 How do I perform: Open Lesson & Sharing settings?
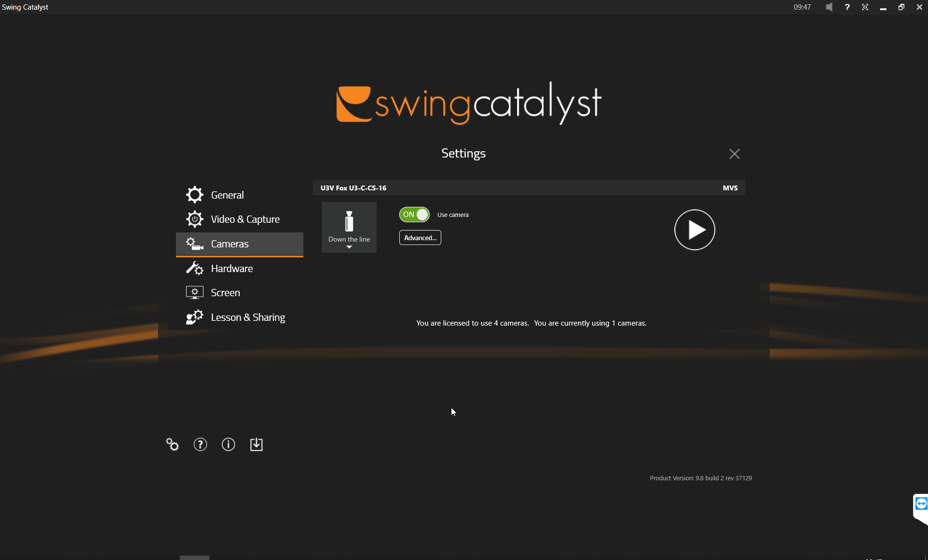coord(239,317)
